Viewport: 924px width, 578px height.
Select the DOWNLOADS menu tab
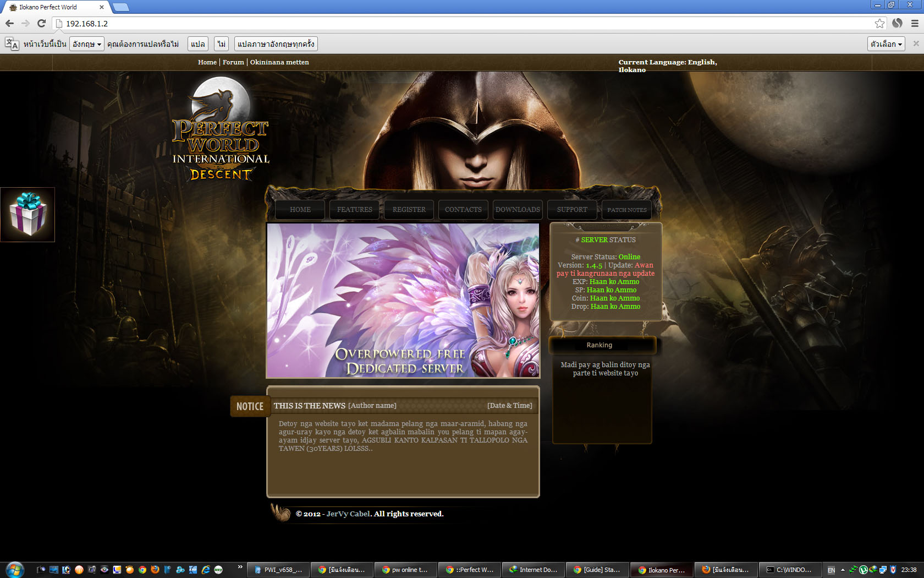pos(518,210)
